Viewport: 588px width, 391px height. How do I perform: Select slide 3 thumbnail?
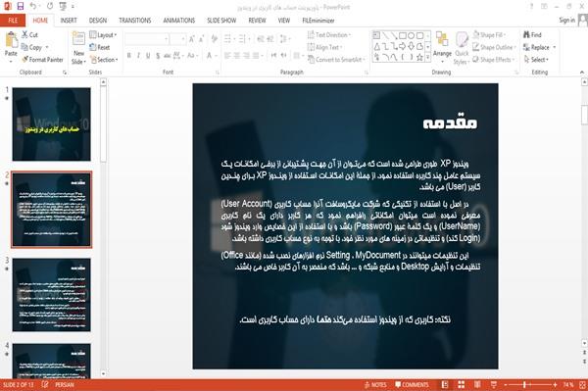(51, 295)
